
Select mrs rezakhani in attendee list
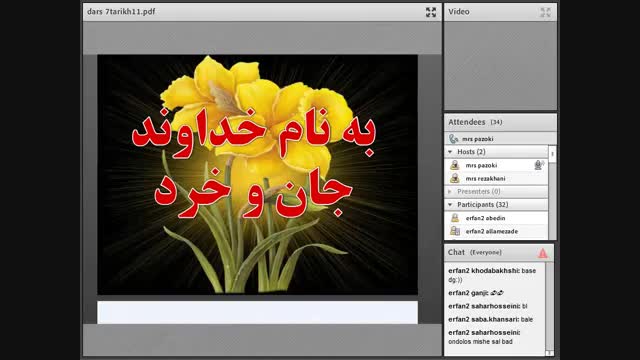[x=496, y=178]
